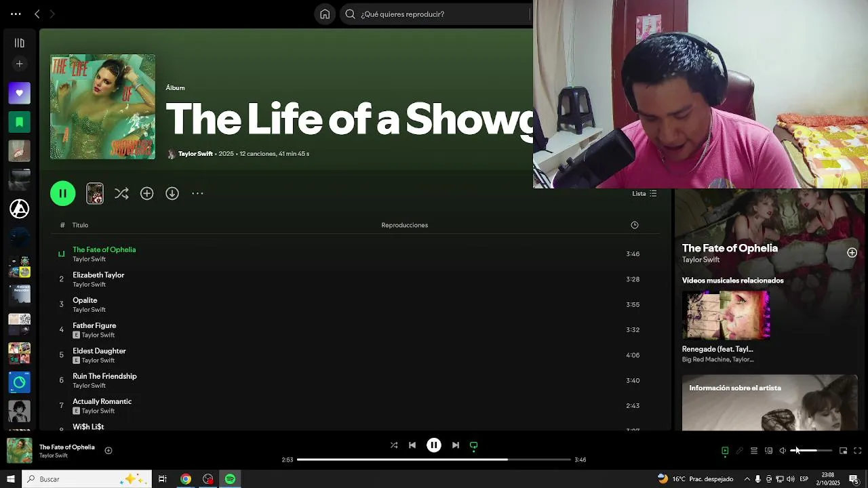Mute volume with the speaker icon
Viewport: 868px width, 488px height.
tap(783, 451)
